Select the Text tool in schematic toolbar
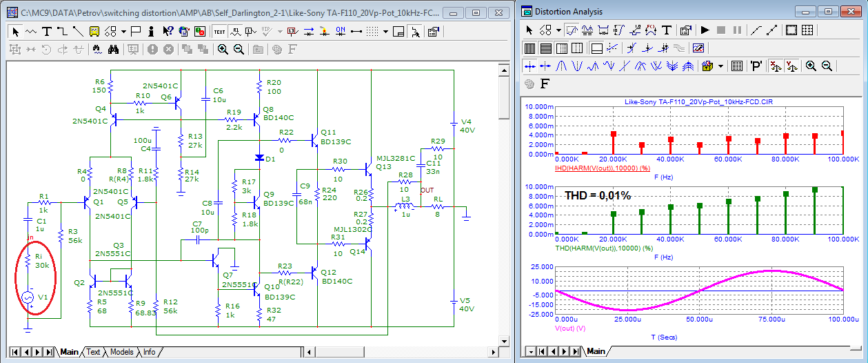The height and width of the screenshot is (363, 868). (x=47, y=32)
